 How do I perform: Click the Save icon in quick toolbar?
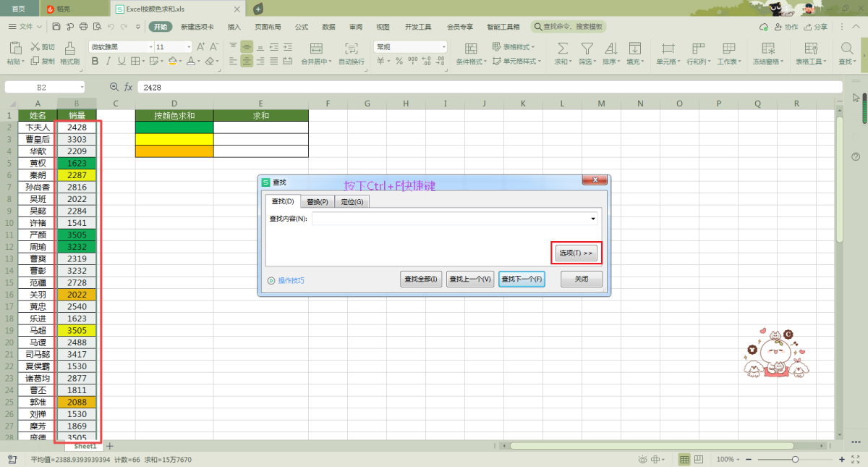point(57,27)
